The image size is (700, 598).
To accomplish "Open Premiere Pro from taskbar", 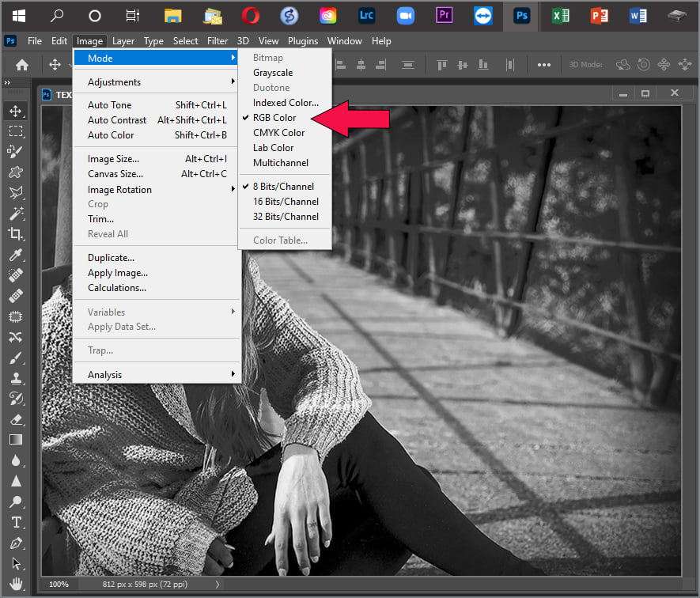I will [x=445, y=15].
